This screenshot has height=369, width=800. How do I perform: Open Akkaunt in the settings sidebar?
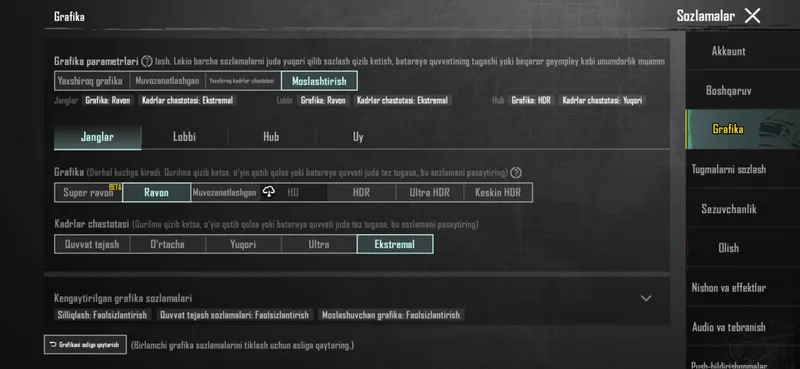click(x=729, y=51)
